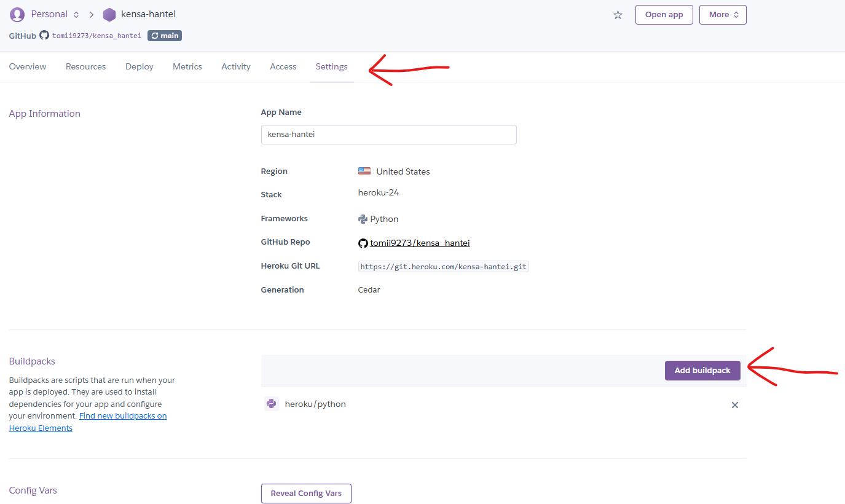Open the Metrics tab

click(187, 66)
